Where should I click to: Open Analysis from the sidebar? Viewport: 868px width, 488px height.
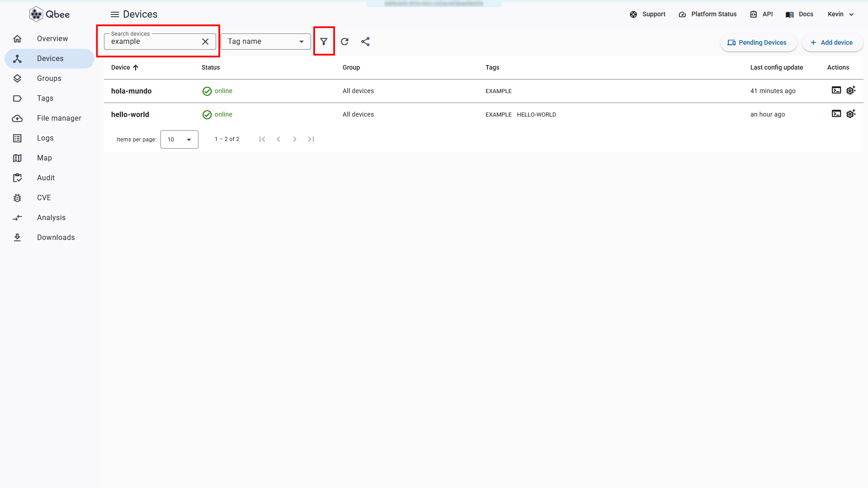50,218
